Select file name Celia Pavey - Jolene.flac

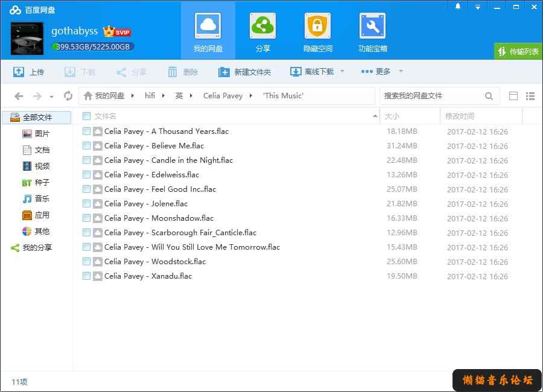146,204
